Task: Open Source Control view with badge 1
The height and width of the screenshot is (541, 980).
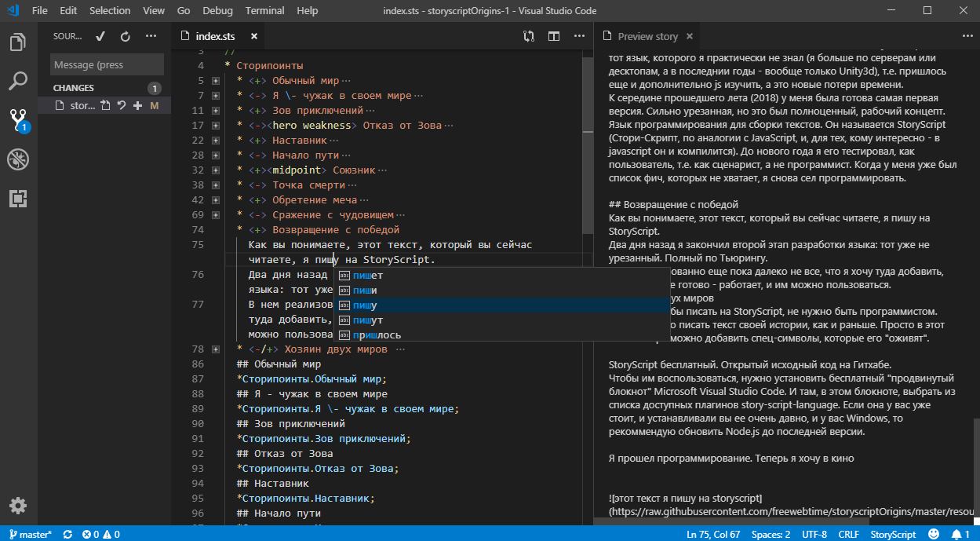Action: [x=18, y=119]
